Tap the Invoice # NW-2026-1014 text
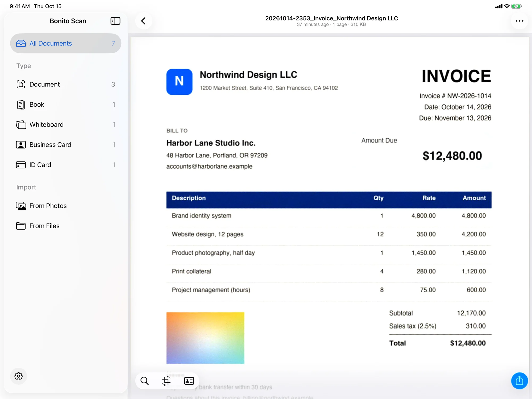This screenshot has height=399, width=532. pos(455,96)
